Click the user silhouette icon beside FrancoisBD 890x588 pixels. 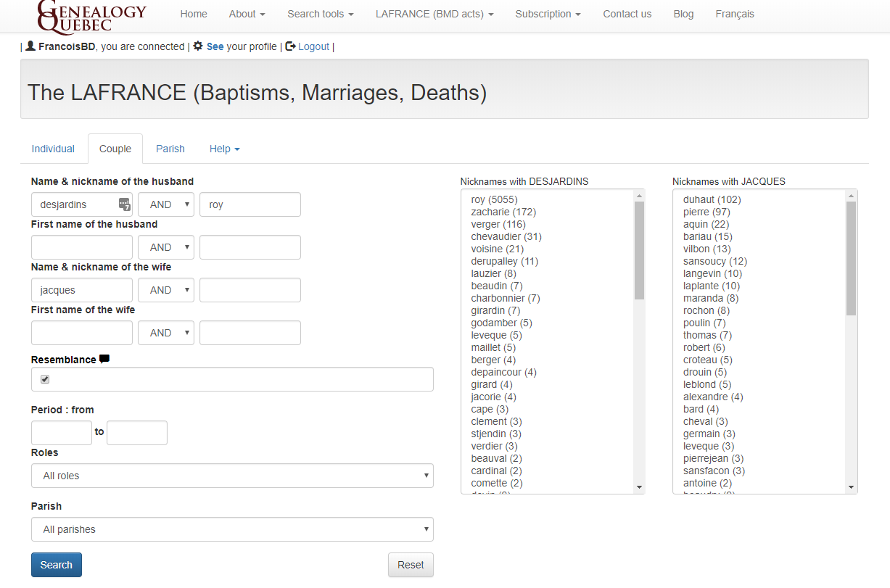pos(30,46)
